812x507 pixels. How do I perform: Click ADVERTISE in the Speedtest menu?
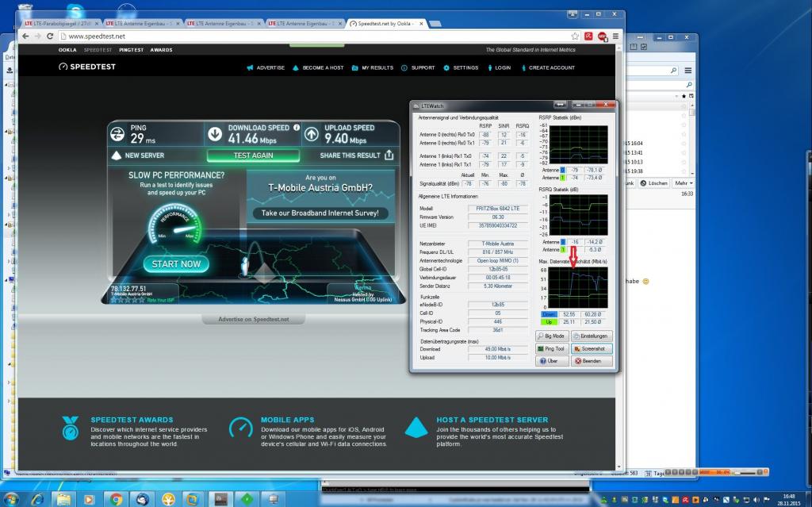coord(266,68)
